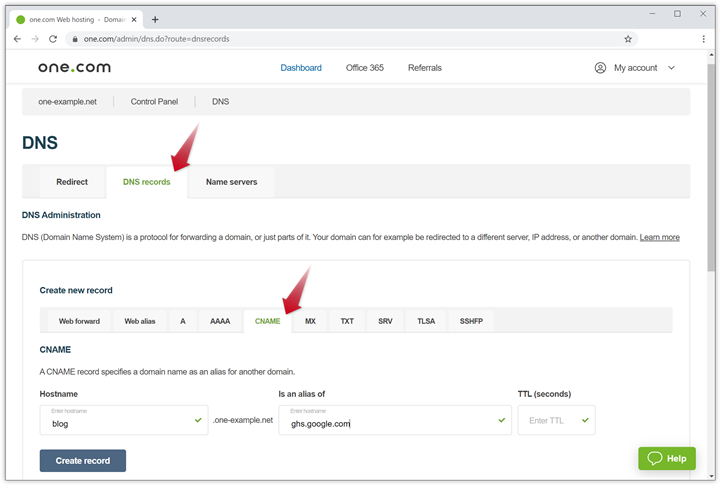Viewport: 720px width, 485px height.
Task: Click the browser back arrow
Action: (x=17, y=39)
